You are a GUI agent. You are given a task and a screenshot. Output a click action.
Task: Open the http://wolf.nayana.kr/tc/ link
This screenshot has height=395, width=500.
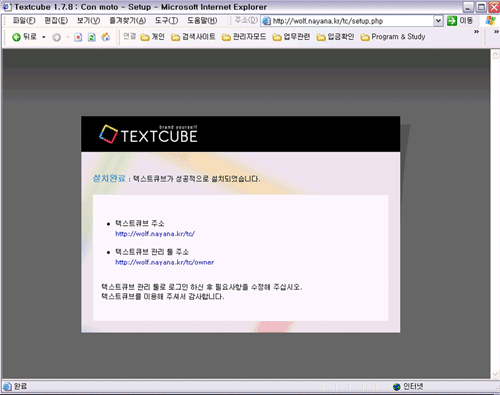click(155, 234)
